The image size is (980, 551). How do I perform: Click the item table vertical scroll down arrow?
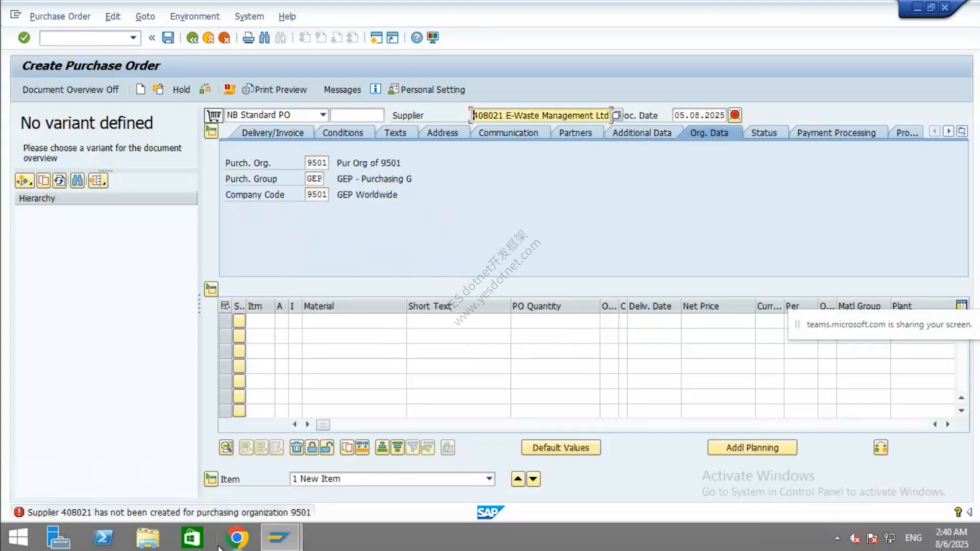pyautogui.click(x=961, y=411)
